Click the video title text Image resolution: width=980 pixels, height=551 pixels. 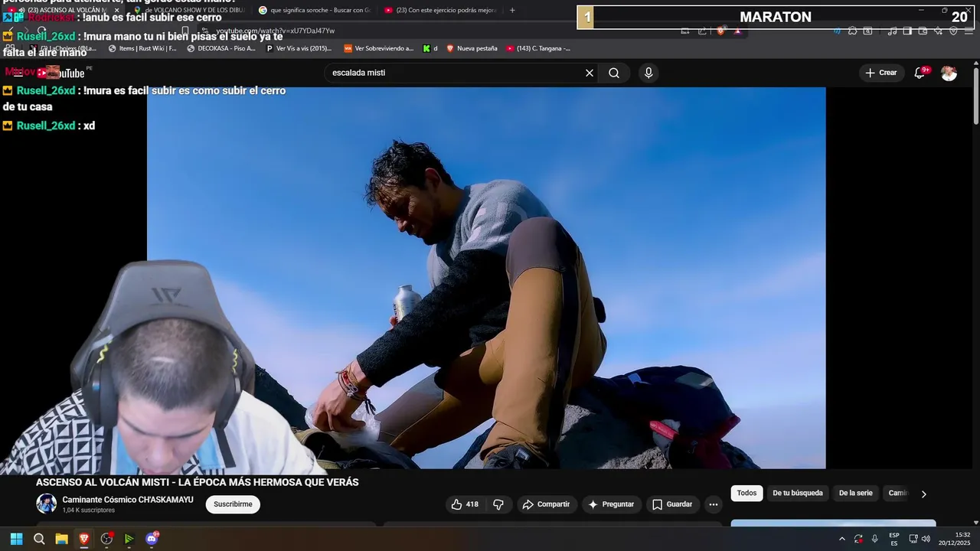(198, 482)
